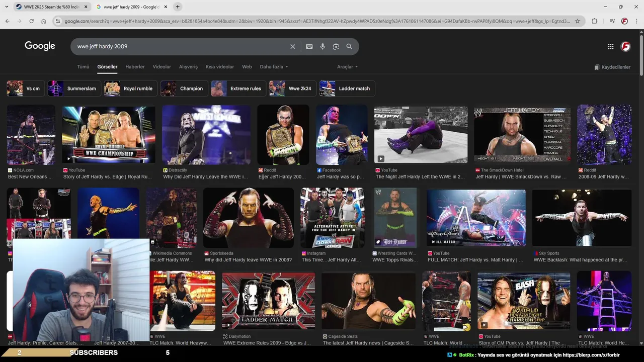Open the browser home button
The height and width of the screenshot is (362, 644).
(x=44, y=21)
